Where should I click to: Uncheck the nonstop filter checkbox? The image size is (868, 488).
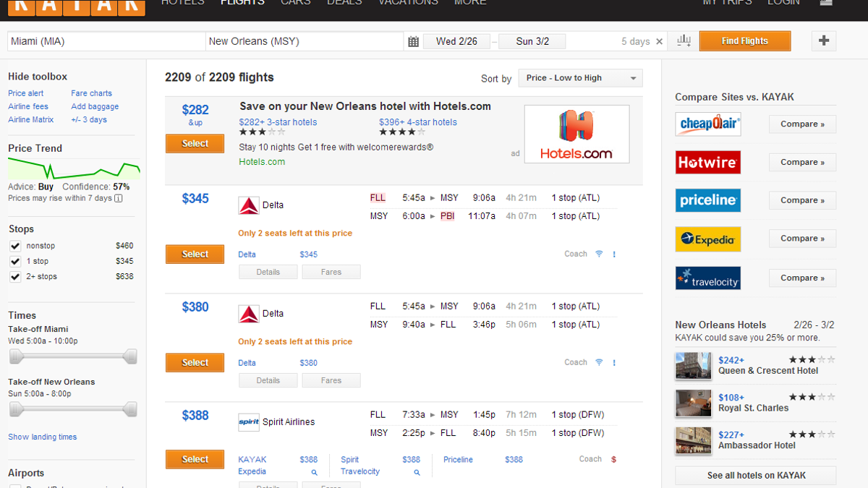pyautogui.click(x=15, y=246)
